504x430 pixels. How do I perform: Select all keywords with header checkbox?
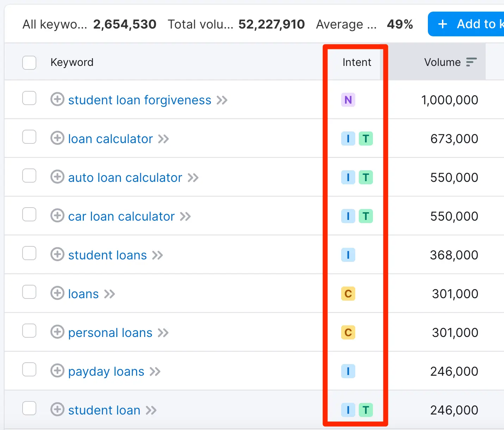(29, 63)
